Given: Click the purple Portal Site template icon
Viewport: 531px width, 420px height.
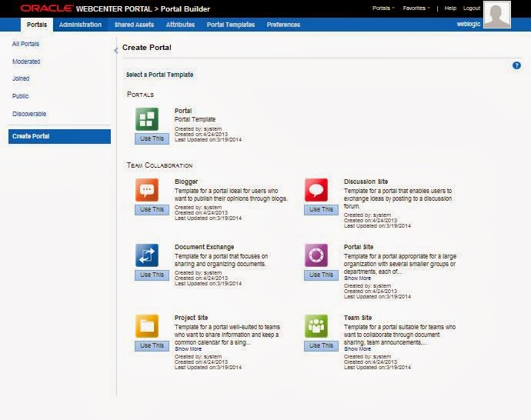Looking at the screenshot, I should pyautogui.click(x=316, y=255).
